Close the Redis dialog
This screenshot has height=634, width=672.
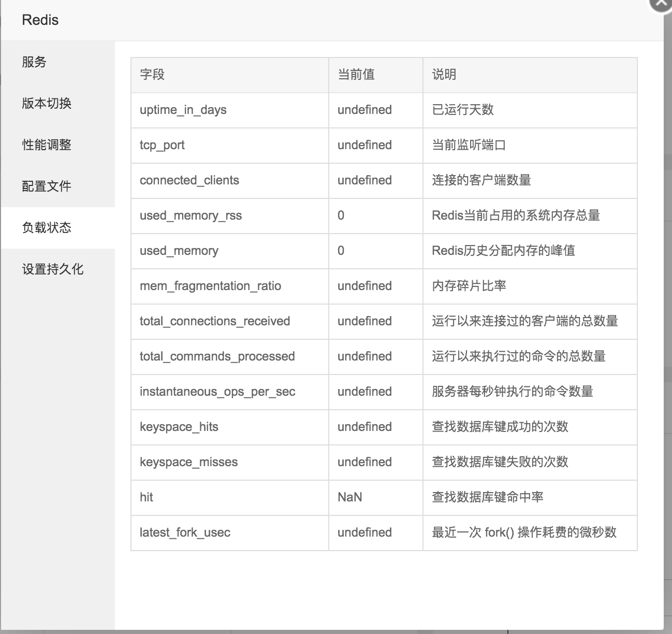(x=662, y=3)
